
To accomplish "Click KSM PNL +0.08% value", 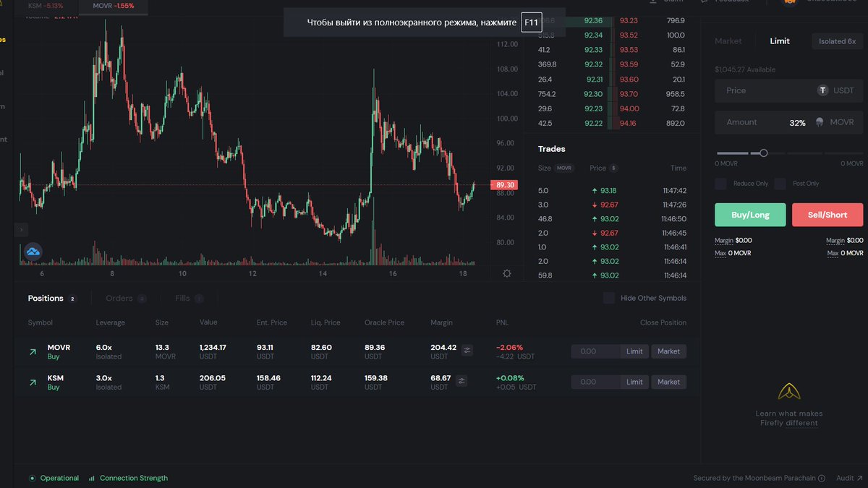I will [x=510, y=377].
